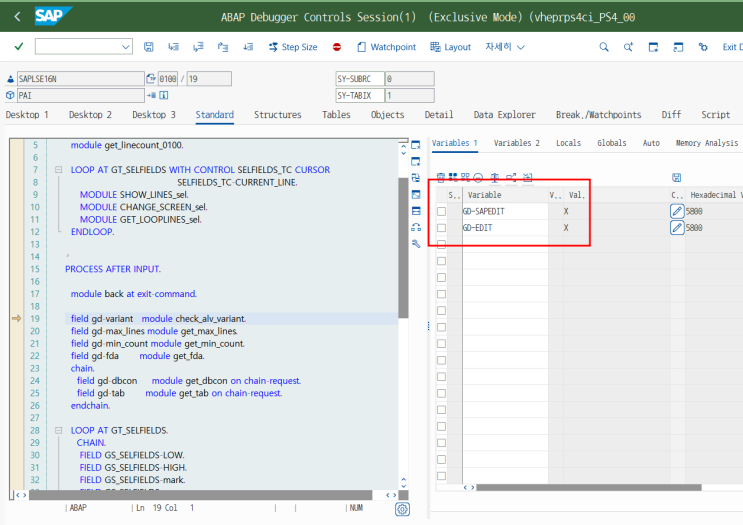The height and width of the screenshot is (525, 743).
Task: Click the Watchpoint button
Action: click(392, 47)
